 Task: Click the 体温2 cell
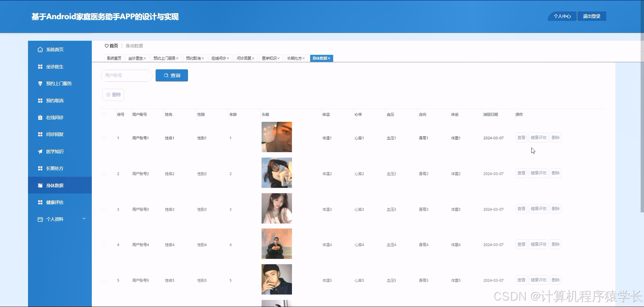pyautogui.click(x=327, y=174)
